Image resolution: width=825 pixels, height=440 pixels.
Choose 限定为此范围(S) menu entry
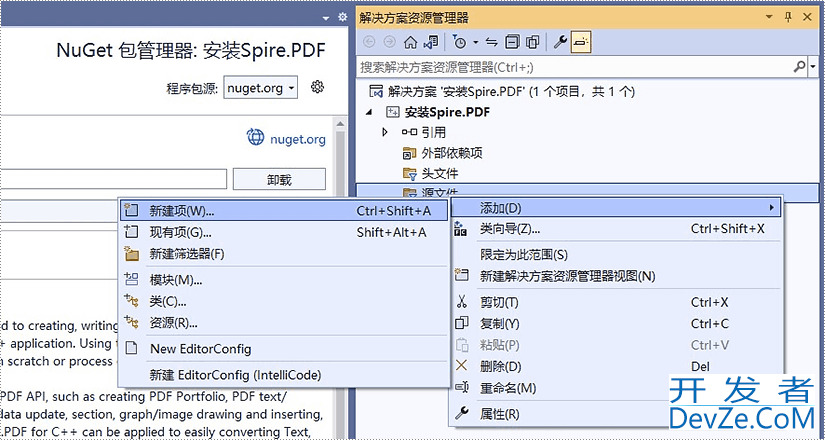(x=616, y=255)
